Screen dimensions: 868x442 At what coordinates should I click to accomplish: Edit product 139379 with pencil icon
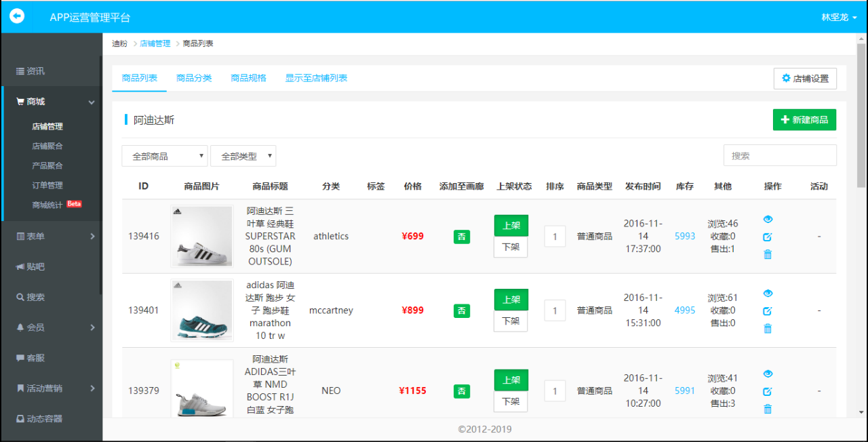pos(768,391)
